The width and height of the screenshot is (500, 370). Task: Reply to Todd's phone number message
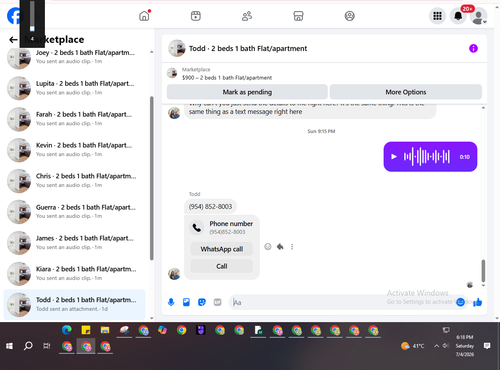[280, 246]
